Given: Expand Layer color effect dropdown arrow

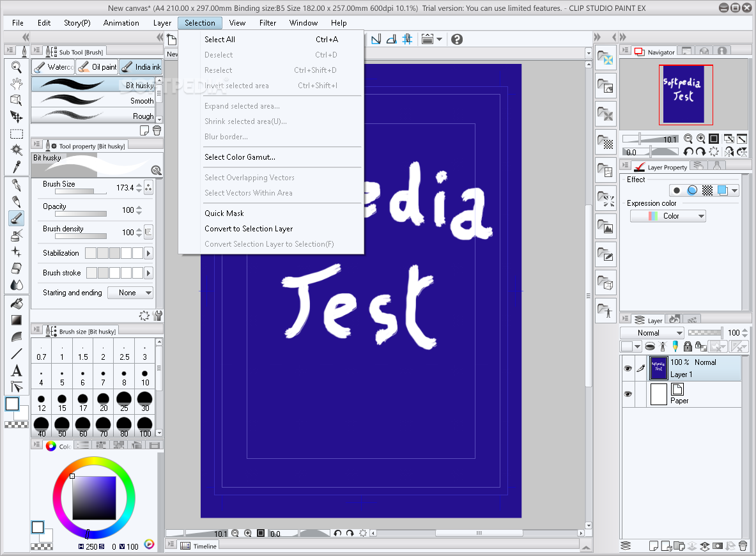Looking at the screenshot, I should pyautogui.click(x=734, y=190).
